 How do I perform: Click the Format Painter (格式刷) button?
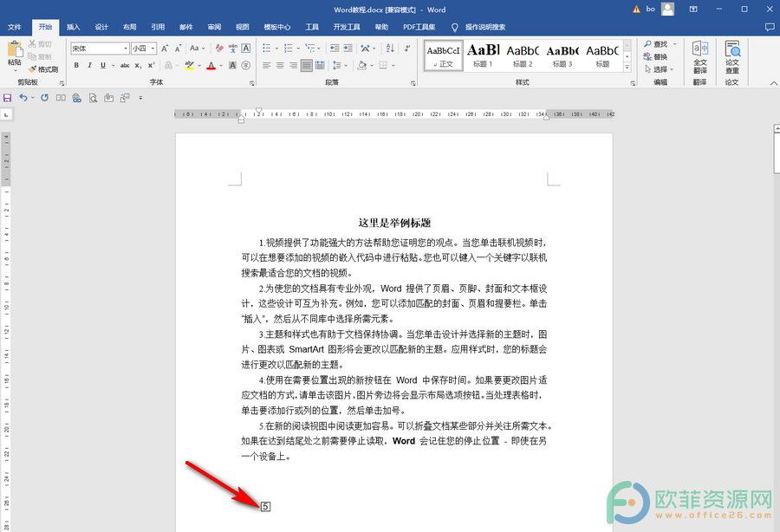[x=43, y=69]
